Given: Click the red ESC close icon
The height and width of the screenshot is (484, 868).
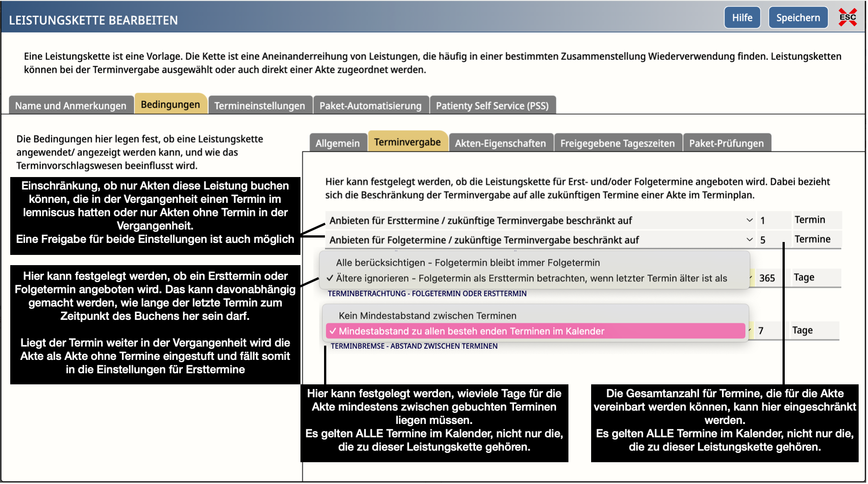Looking at the screenshot, I should pos(848,17).
